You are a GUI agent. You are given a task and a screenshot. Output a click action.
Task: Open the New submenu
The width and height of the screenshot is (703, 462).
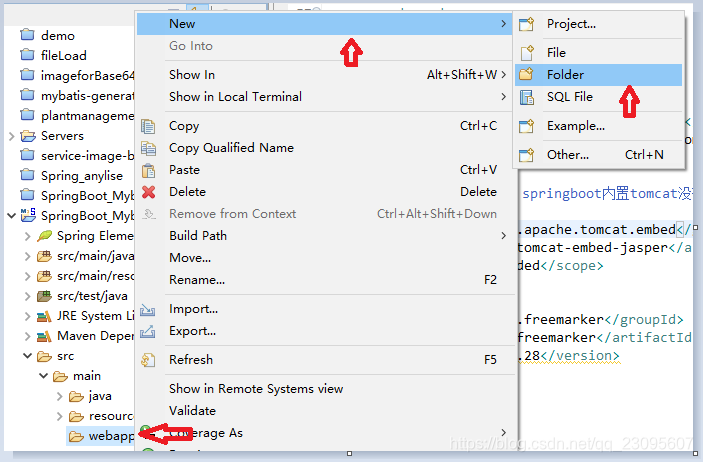pyautogui.click(x=325, y=24)
